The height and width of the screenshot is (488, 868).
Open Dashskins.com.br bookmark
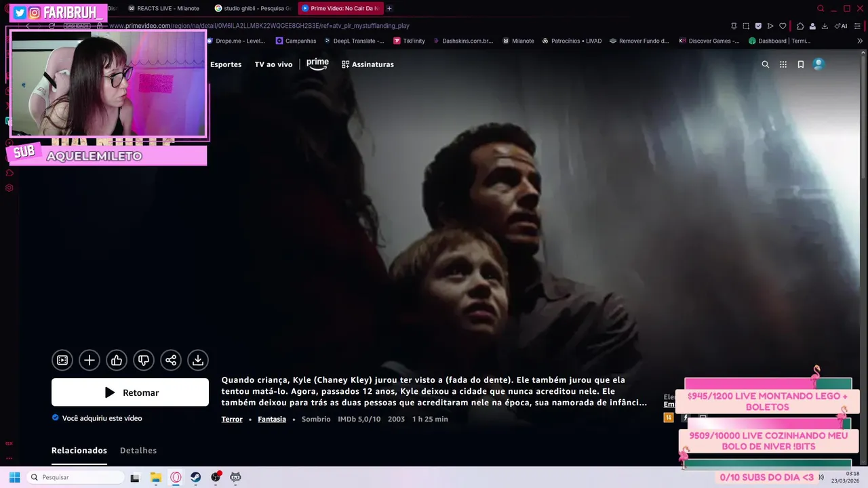pyautogui.click(x=462, y=41)
